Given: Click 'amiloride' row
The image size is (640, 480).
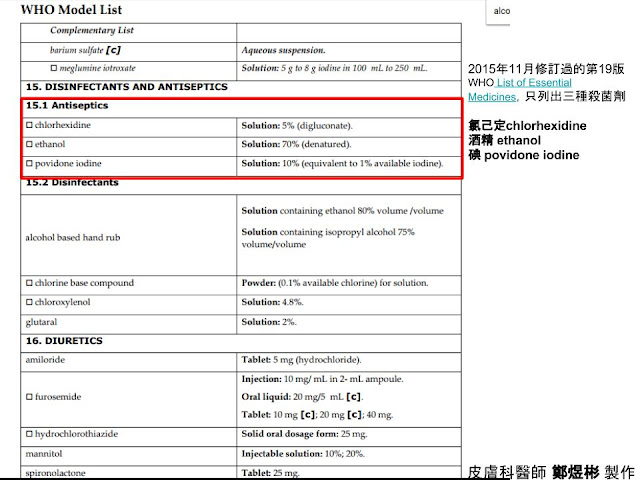Looking at the screenshot, I should (x=241, y=362).
